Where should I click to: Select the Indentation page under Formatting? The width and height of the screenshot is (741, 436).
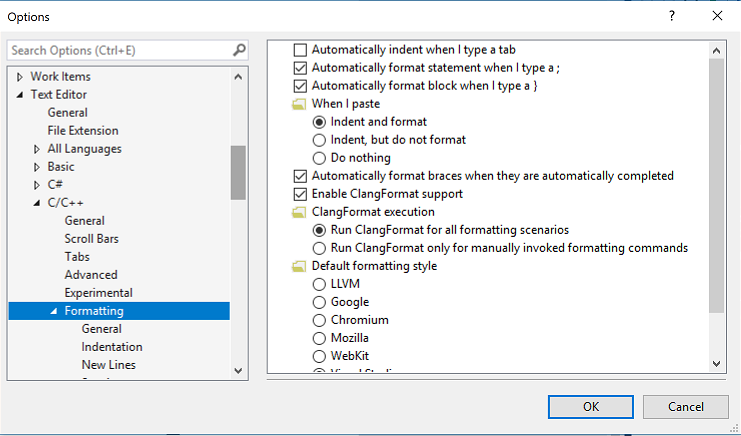112,347
